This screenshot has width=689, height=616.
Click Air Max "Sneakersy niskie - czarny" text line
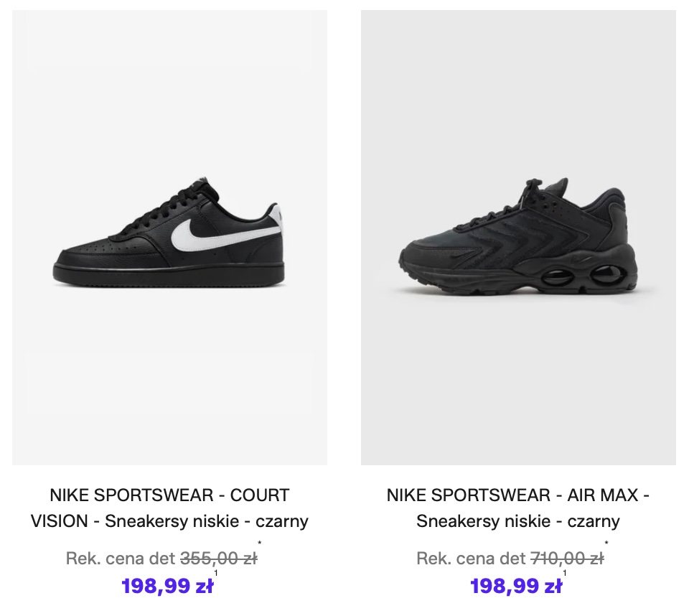coord(518,521)
